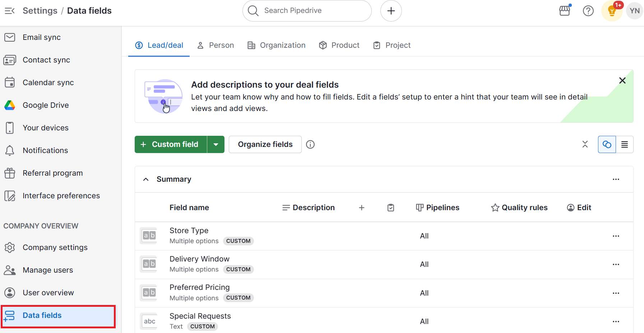Open Google Drive settings via the Drive icon

tap(10, 105)
